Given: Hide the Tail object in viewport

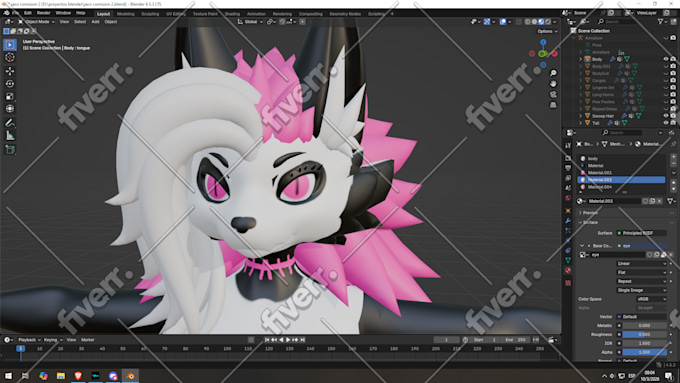Looking at the screenshot, I should pyautogui.click(x=666, y=123).
